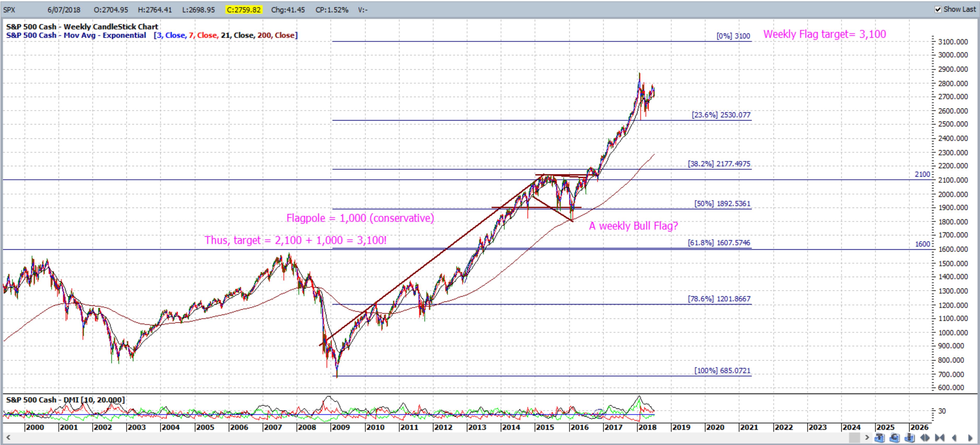Click the exclamation mark alert icon

tap(910, 438)
